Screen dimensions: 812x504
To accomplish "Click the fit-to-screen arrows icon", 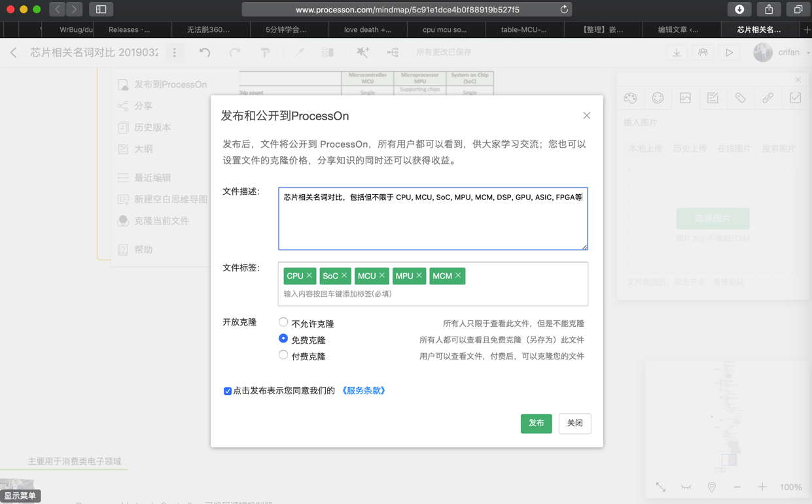I will 661,487.
